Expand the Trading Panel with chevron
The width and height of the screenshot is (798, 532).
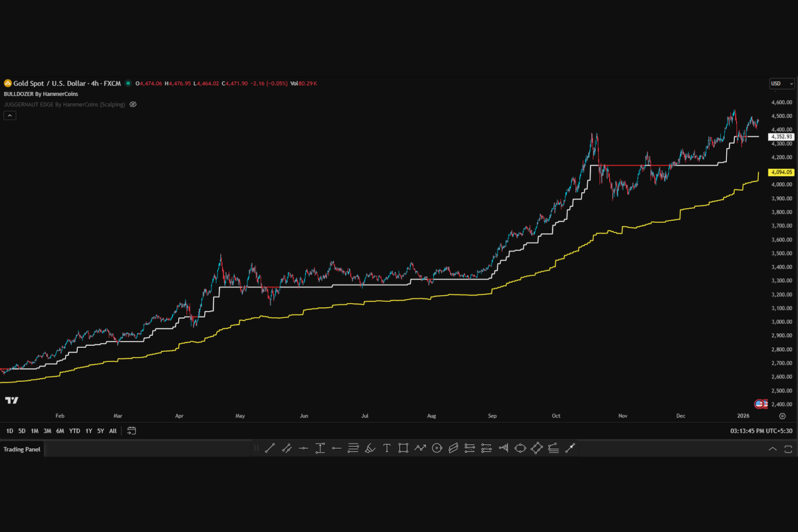coord(772,449)
